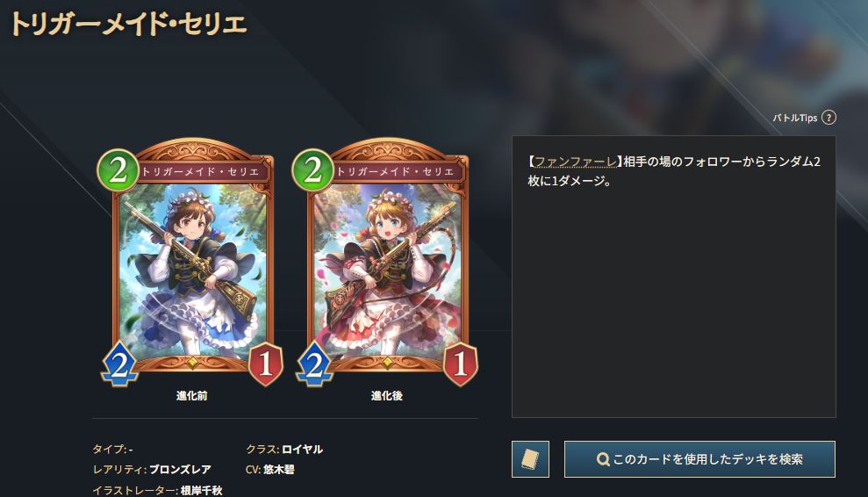The width and height of the screenshot is (868, 497).
Task: Click the red defense 1 shield on 進化後 card
Action: point(460,364)
